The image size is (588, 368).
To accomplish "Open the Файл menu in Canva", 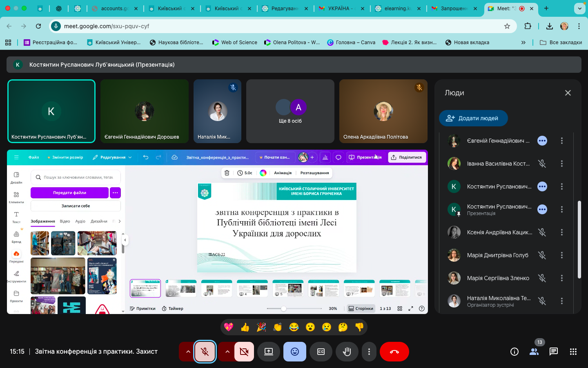I will point(34,157).
